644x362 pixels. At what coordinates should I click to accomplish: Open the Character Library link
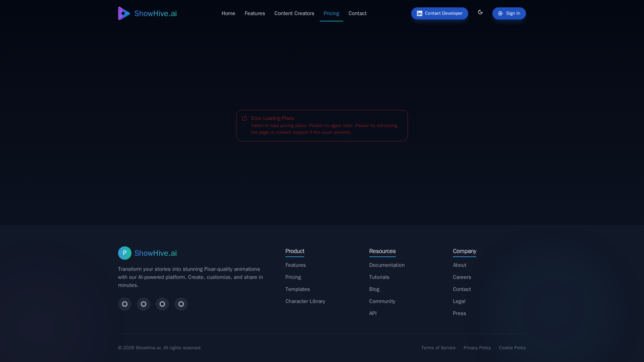click(x=305, y=301)
